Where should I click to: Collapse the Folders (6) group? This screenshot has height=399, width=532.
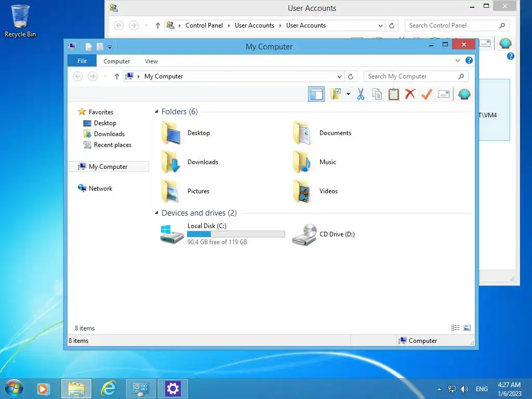[x=156, y=112]
